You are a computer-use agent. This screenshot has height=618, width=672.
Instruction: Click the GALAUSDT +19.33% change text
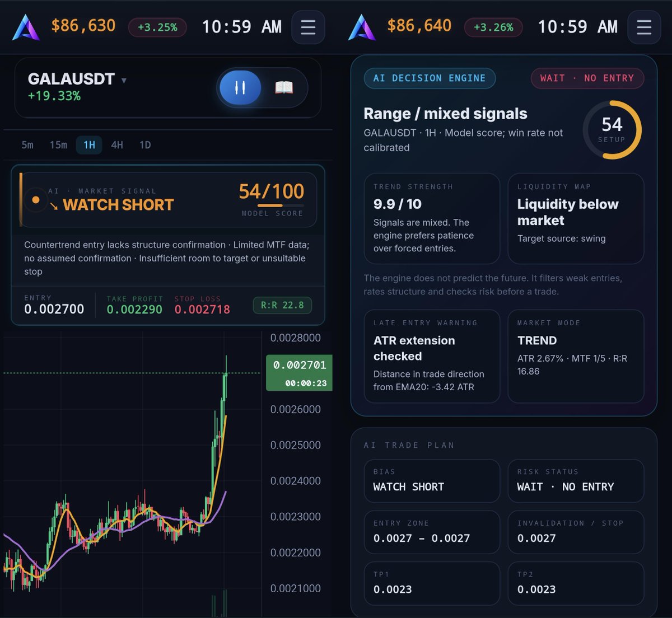coord(54,96)
